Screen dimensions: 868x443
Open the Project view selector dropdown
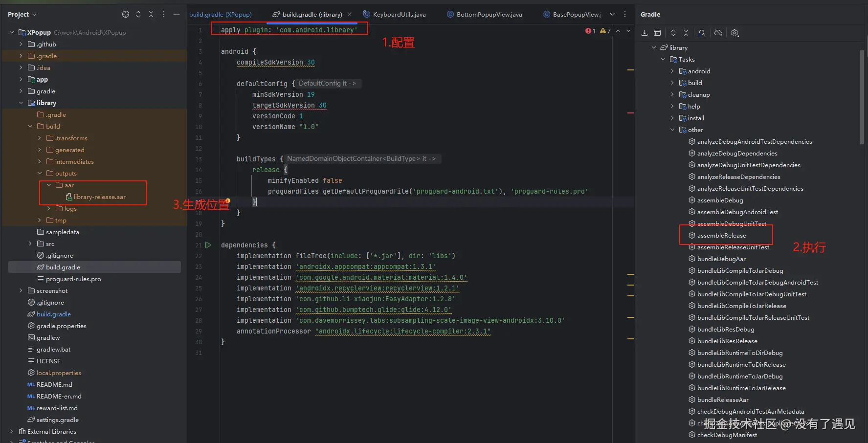coord(22,14)
